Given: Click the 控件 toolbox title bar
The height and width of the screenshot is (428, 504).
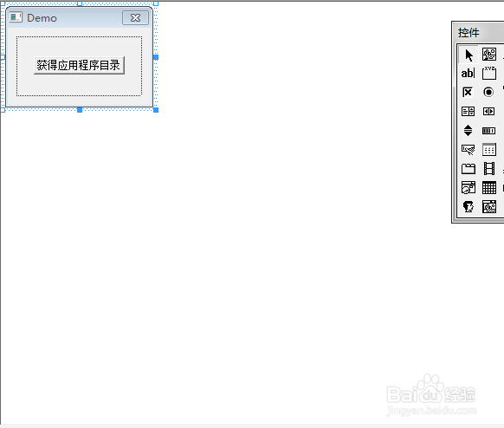Looking at the screenshot, I should 478,32.
